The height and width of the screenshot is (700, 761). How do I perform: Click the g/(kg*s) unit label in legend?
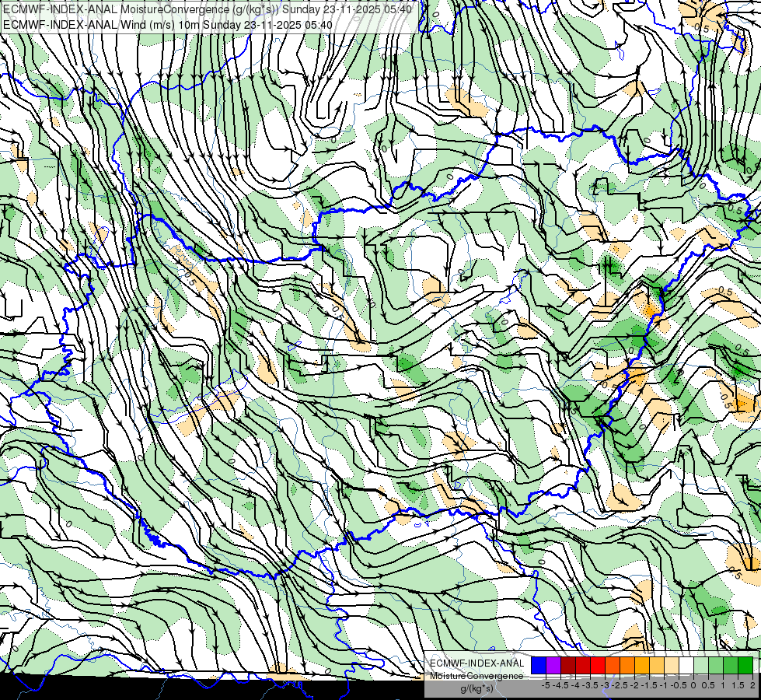[477, 689]
